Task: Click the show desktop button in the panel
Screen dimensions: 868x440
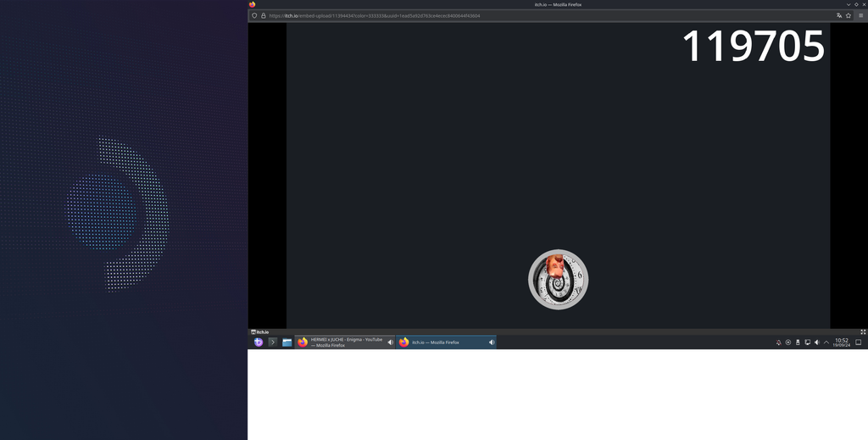Action: [859, 343]
